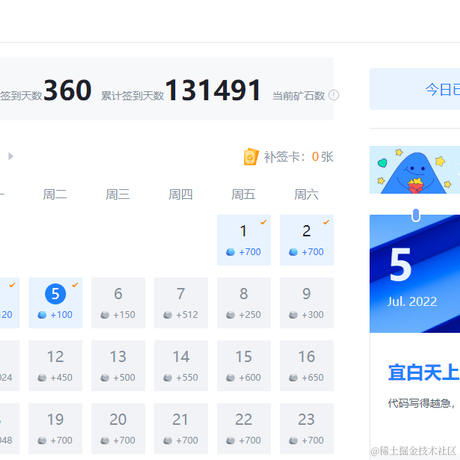Click the grey ore icon on day 7

(x=168, y=315)
